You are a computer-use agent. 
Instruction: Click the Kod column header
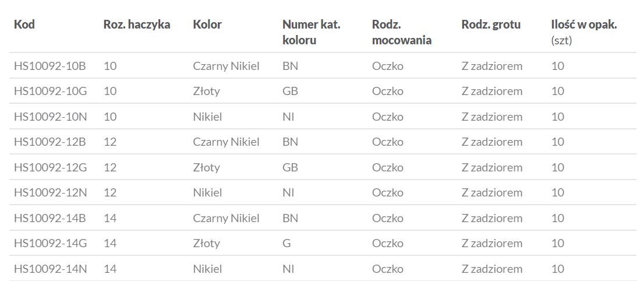tap(24, 24)
